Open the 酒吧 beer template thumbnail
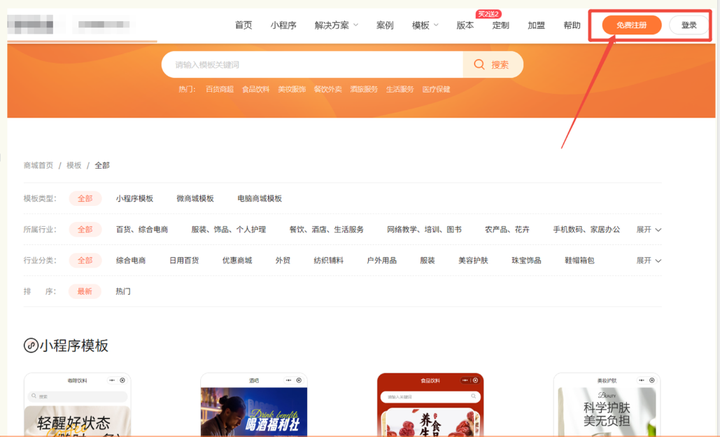Viewport: 720px width, 437px height. click(254, 405)
